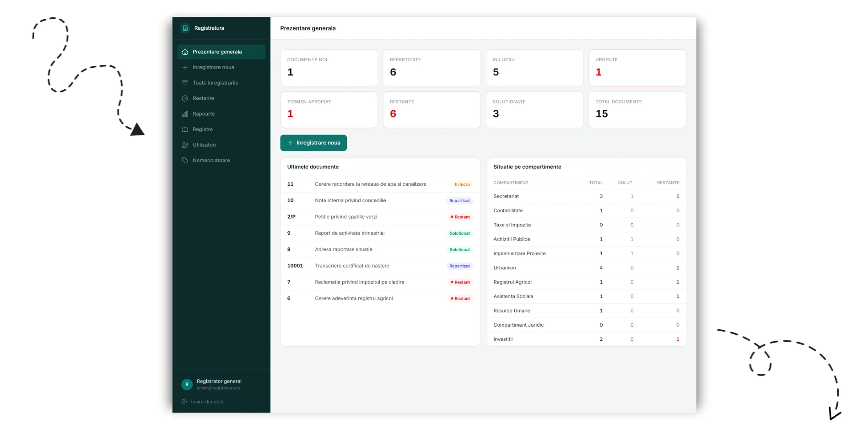Image resolution: width=868 pixels, height=430 pixels.
Task: Click 'Cerere racordare la reteaua de apa si canalizare'
Action: tap(371, 184)
